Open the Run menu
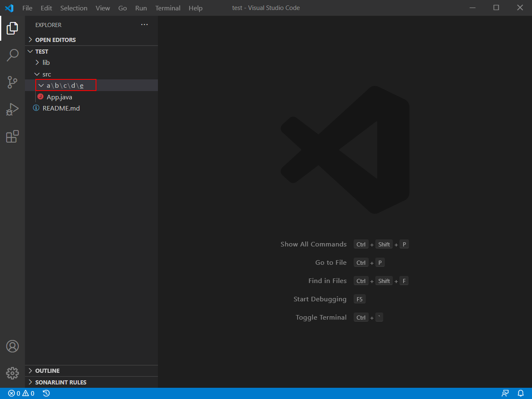 (x=141, y=8)
